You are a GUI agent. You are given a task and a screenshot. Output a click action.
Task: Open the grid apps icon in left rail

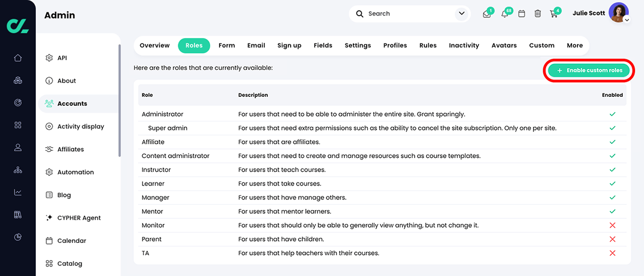tap(18, 125)
